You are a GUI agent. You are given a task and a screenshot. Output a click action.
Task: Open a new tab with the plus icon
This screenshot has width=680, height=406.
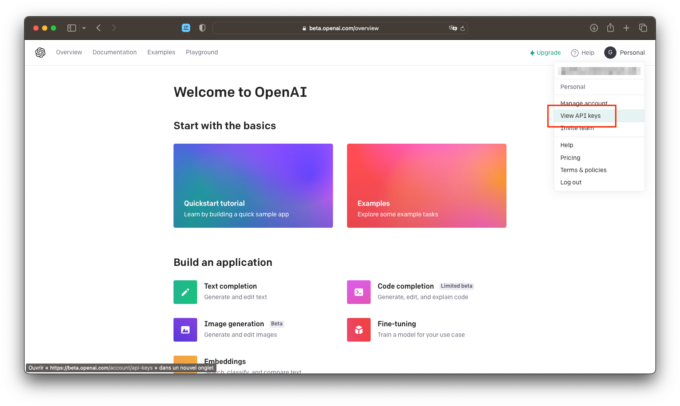[x=626, y=28]
